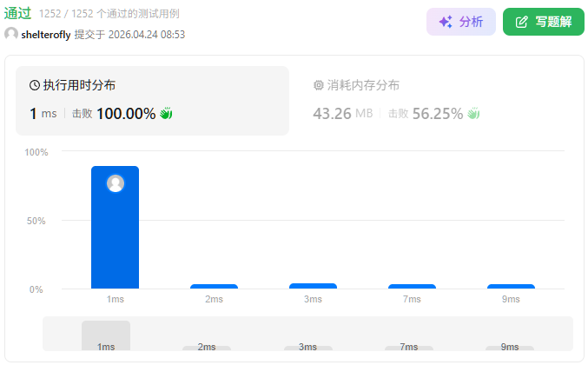The height and width of the screenshot is (365, 588).
Task: Click the clock icon beside 执行用时分布
Action: click(x=35, y=85)
